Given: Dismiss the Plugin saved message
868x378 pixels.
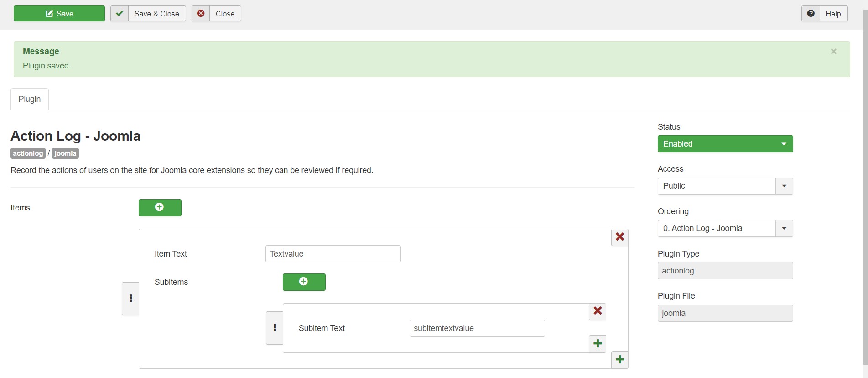Looking at the screenshot, I should 833,51.
